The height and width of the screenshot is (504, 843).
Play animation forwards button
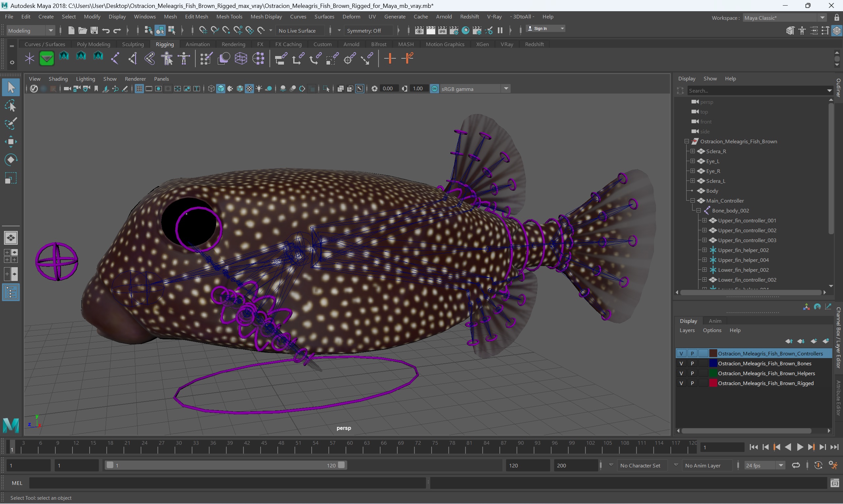coord(800,447)
